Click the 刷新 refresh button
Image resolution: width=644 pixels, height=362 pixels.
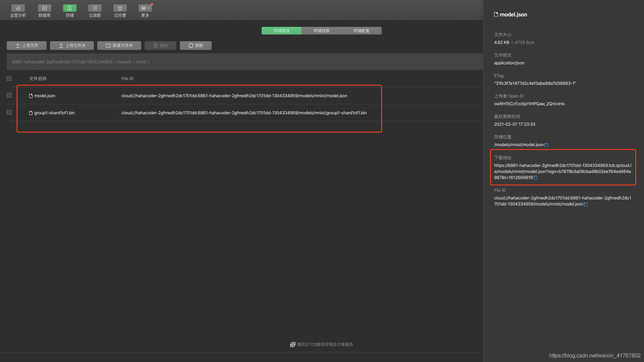pyautogui.click(x=196, y=46)
